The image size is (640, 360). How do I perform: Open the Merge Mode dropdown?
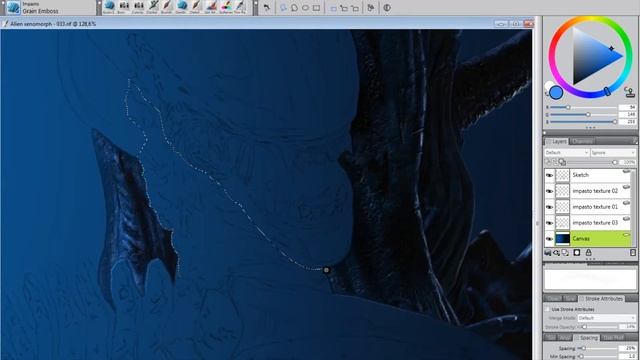(607, 318)
